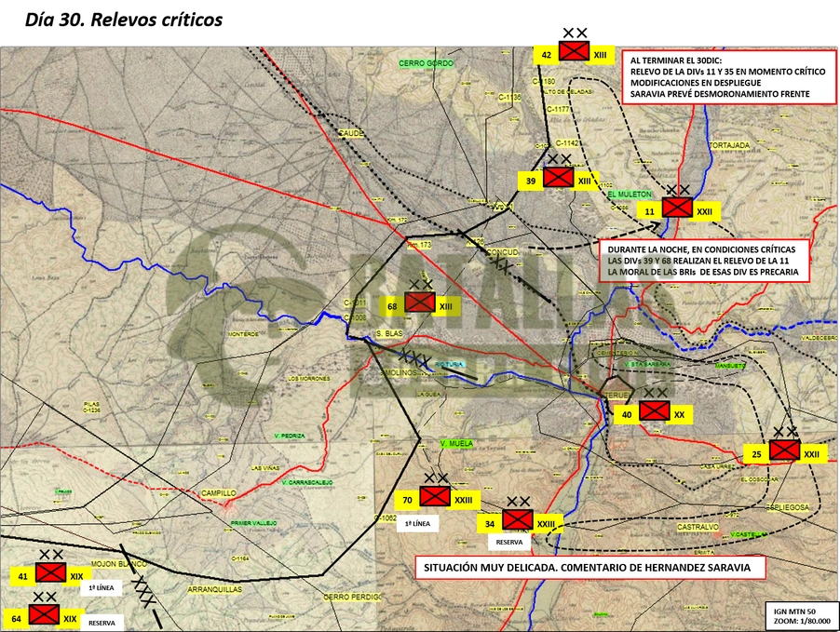Viewport: 840px width, 632px height.
Task: Click the "RESERVA" label under Division 34
Action: (508, 542)
